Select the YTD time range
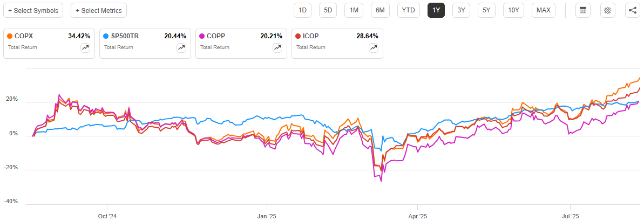 click(x=409, y=10)
